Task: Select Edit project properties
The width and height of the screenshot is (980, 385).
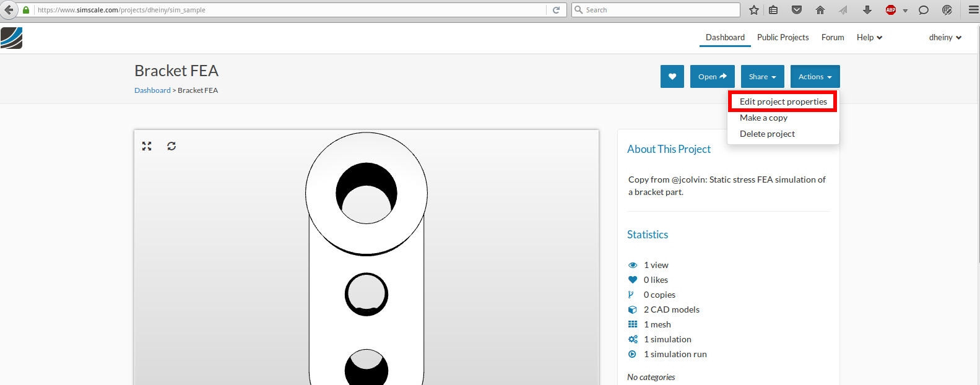Action: [x=783, y=102]
